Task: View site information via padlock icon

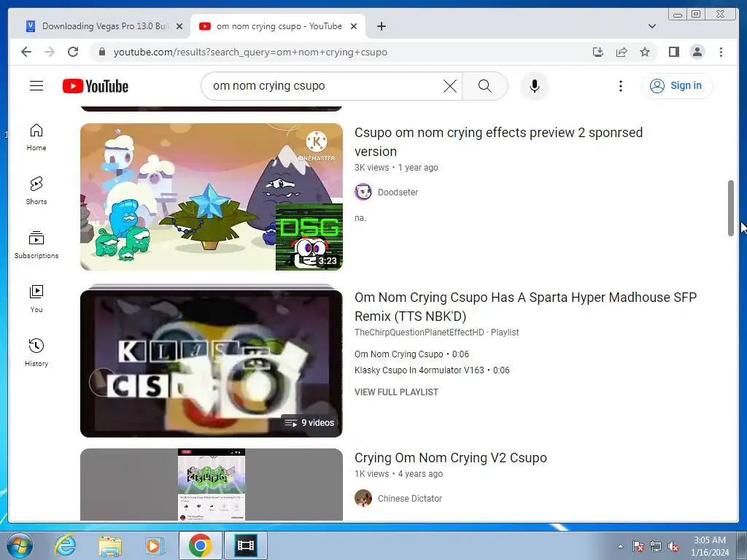Action: pyautogui.click(x=102, y=52)
